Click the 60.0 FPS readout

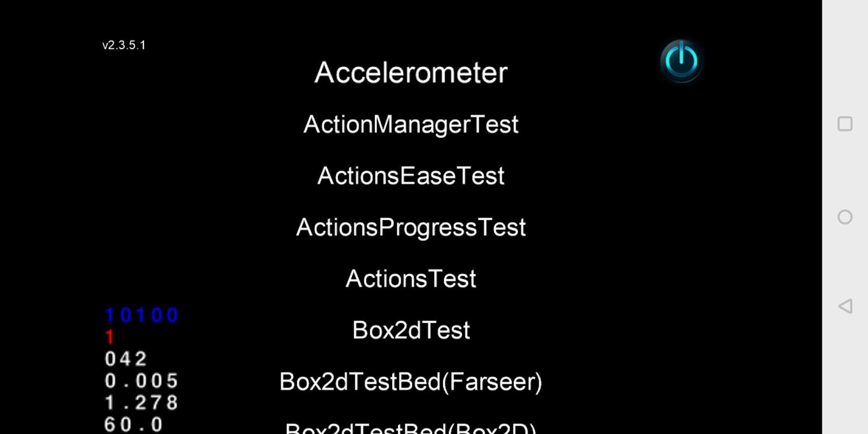133,424
